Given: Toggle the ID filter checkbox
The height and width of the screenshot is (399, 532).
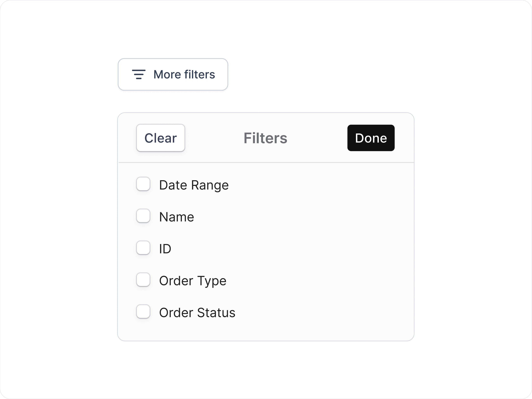Looking at the screenshot, I should [x=143, y=249].
